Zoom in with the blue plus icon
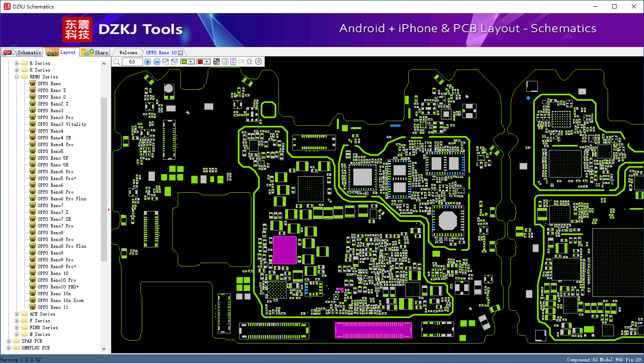 tap(148, 62)
